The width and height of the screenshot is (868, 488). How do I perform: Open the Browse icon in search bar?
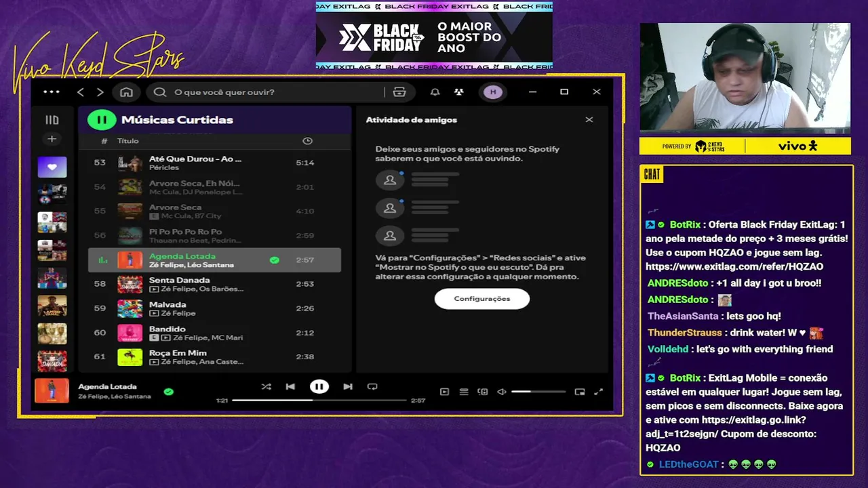coord(399,92)
